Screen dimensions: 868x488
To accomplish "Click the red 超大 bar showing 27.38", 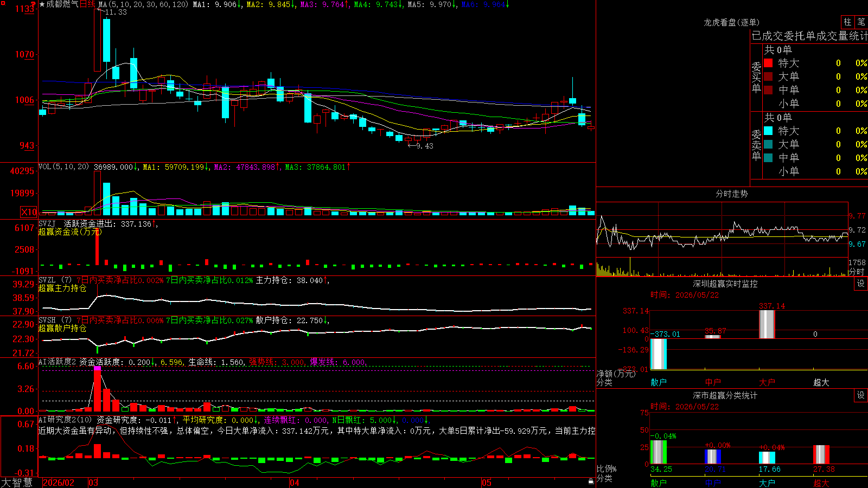I will coord(821,455).
